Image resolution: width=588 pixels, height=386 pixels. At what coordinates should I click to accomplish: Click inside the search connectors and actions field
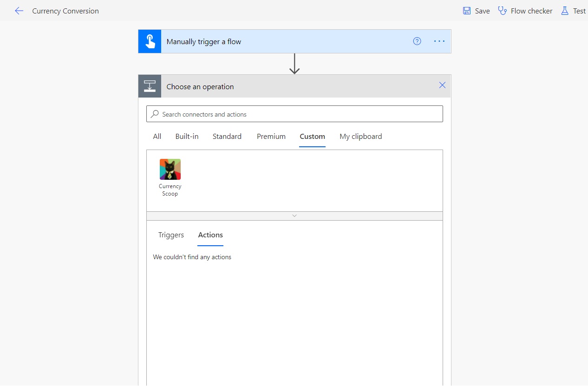coord(294,114)
